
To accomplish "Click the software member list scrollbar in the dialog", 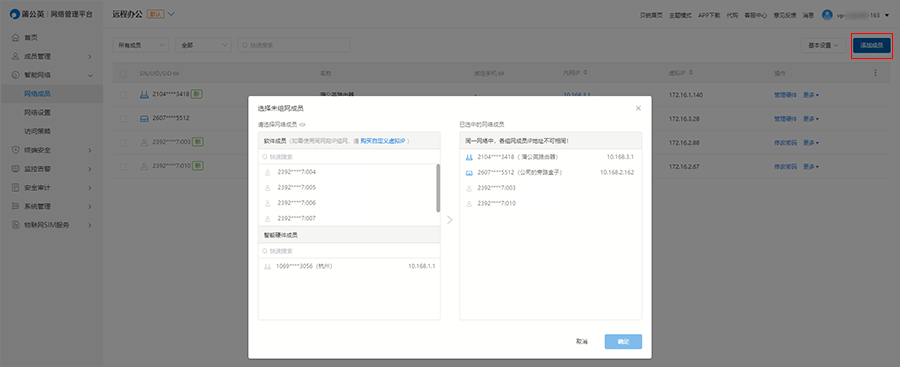I will [x=439, y=188].
